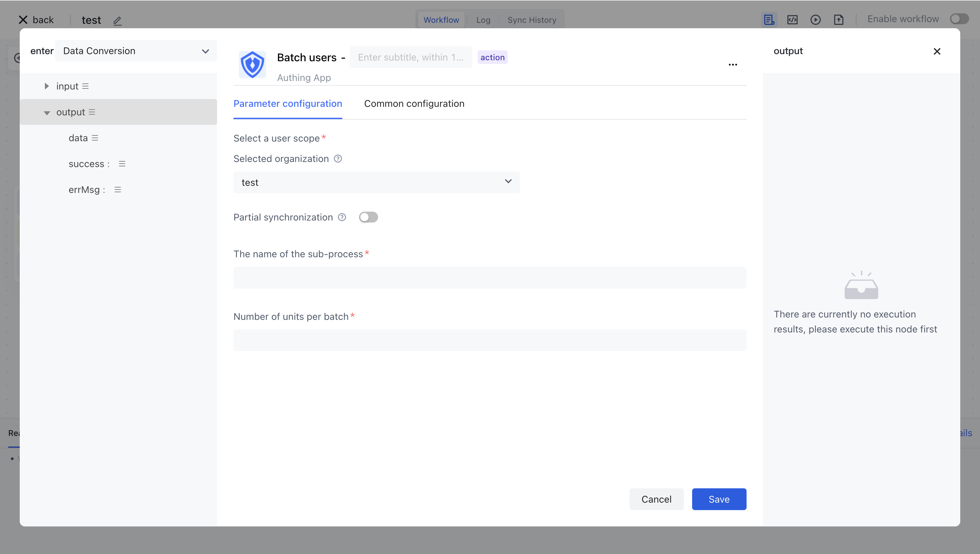Click help icon next to Selected organization
980x554 pixels.
pyautogui.click(x=338, y=159)
